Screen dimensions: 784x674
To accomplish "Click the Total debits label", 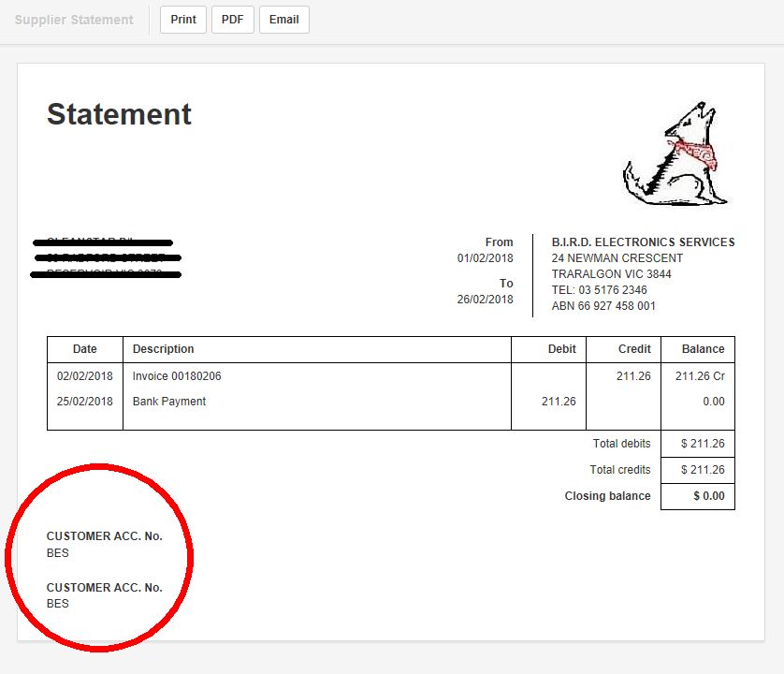I will coord(621,444).
